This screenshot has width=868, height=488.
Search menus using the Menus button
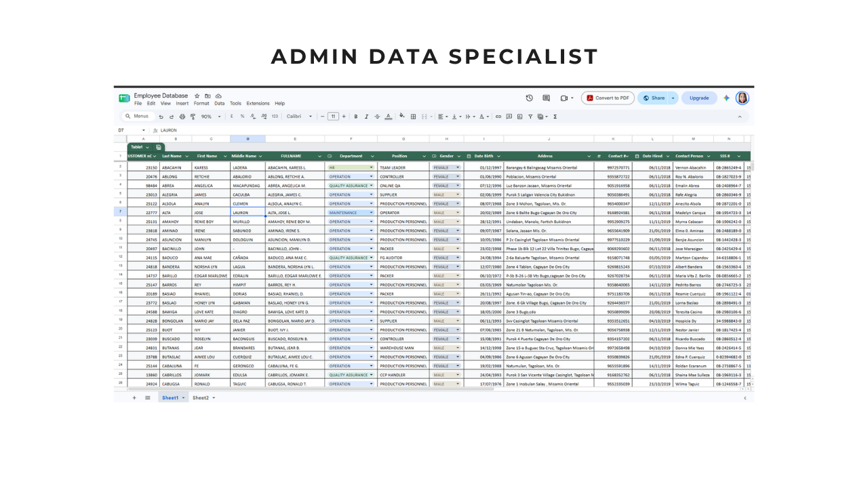(137, 117)
